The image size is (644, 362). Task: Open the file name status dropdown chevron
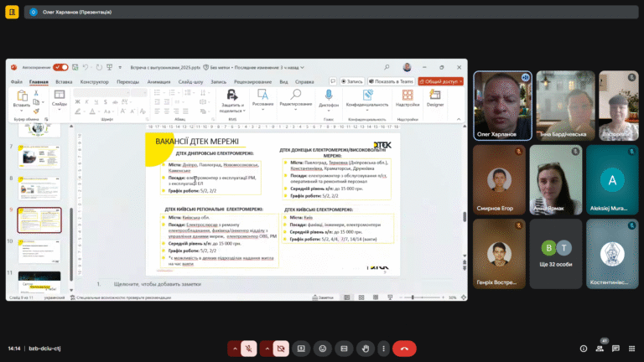(x=302, y=67)
